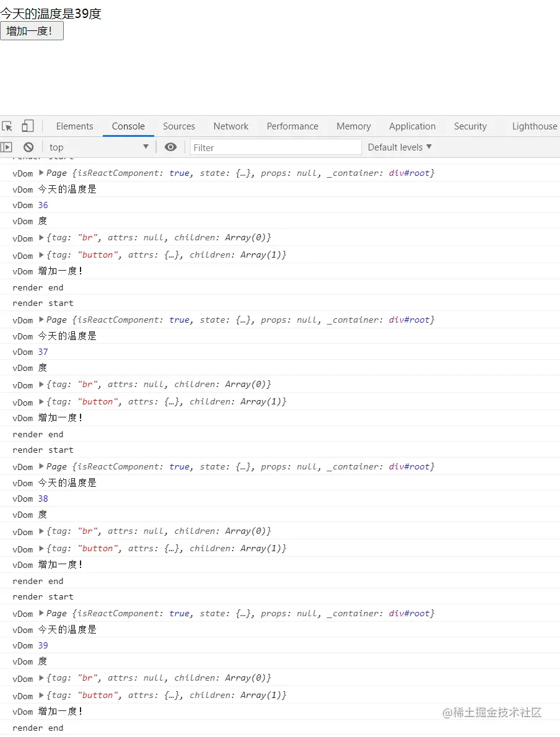
Task: Open the Performance tab
Action: click(x=292, y=126)
